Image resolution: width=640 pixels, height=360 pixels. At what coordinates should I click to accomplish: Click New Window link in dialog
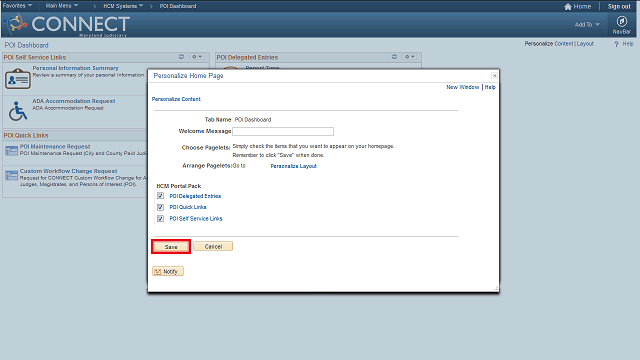(462, 87)
